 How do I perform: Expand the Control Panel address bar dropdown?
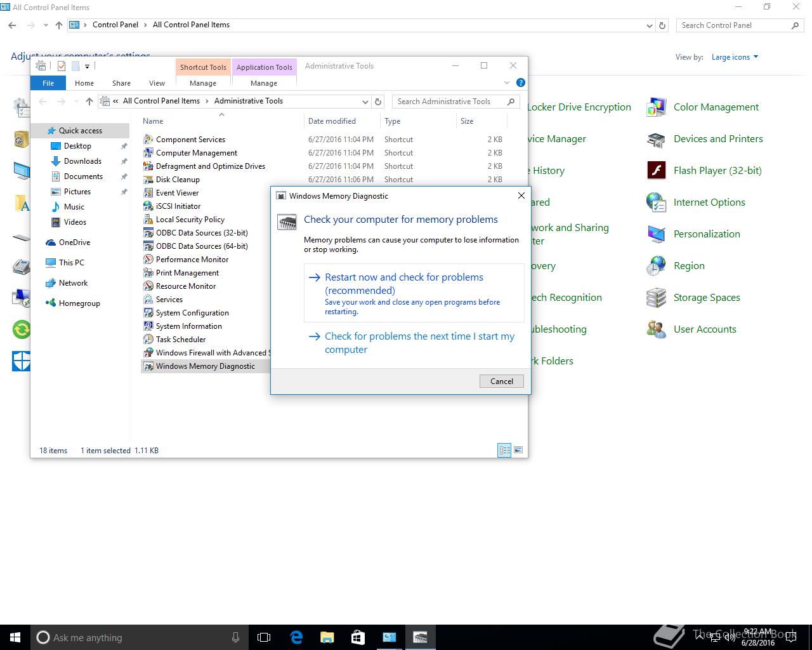[649, 25]
